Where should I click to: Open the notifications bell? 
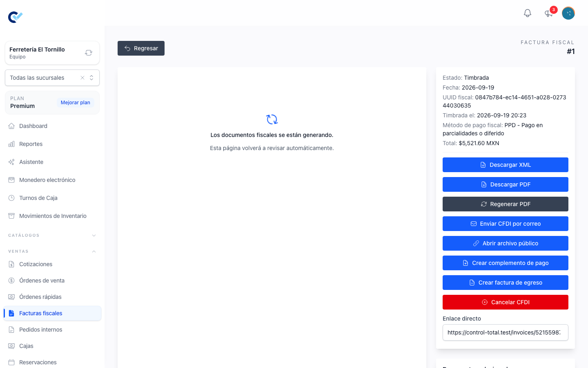(x=528, y=13)
